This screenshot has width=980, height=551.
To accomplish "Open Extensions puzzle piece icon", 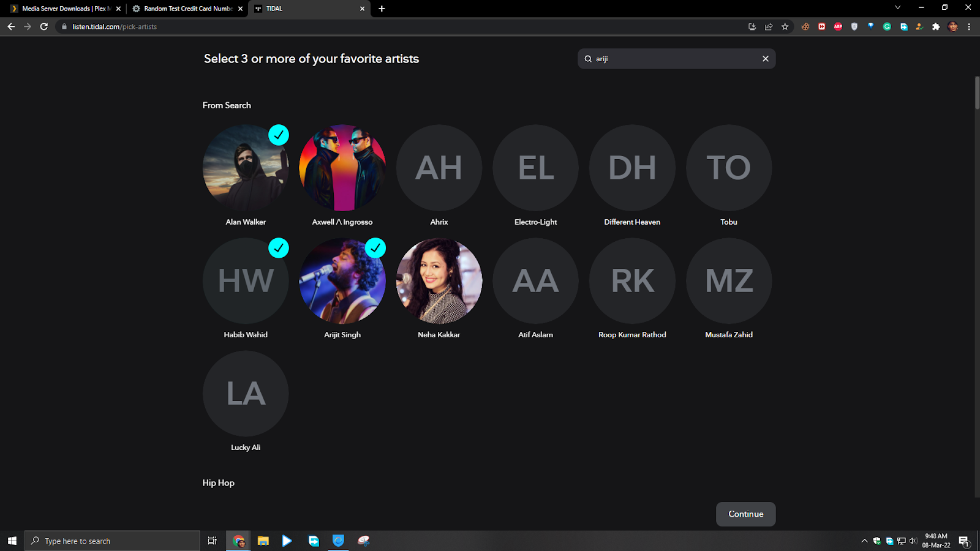I will coord(936,26).
